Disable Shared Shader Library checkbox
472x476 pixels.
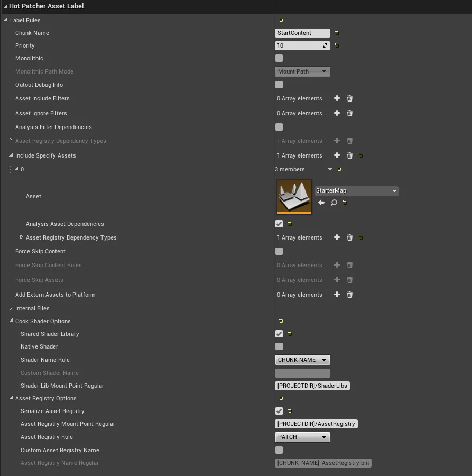pos(279,334)
